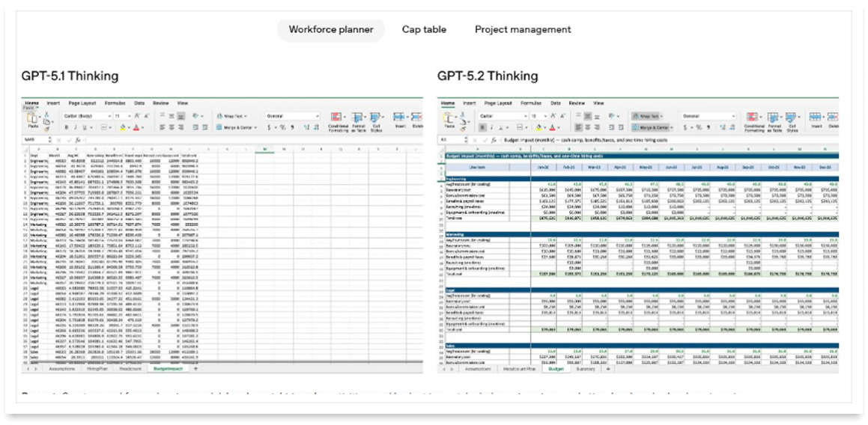Viewport: 868px width, 425px height.
Task: Switch to the Cap table tab
Action: tap(424, 29)
